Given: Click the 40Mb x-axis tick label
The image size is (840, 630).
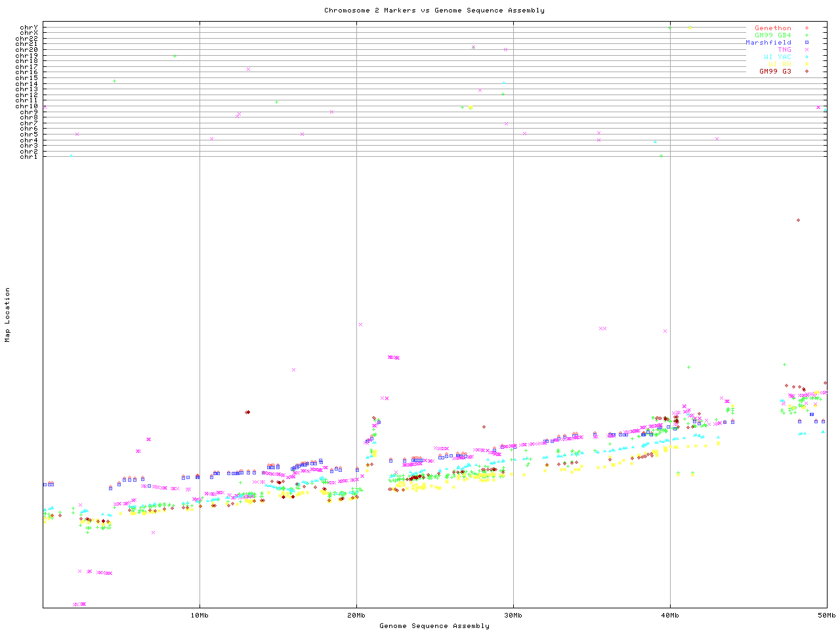Looking at the screenshot, I should pyautogui.click(x=670, y=616).
